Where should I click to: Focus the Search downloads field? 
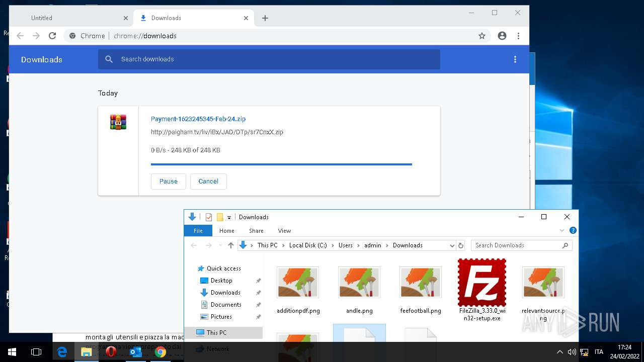[x=269, y=59]
